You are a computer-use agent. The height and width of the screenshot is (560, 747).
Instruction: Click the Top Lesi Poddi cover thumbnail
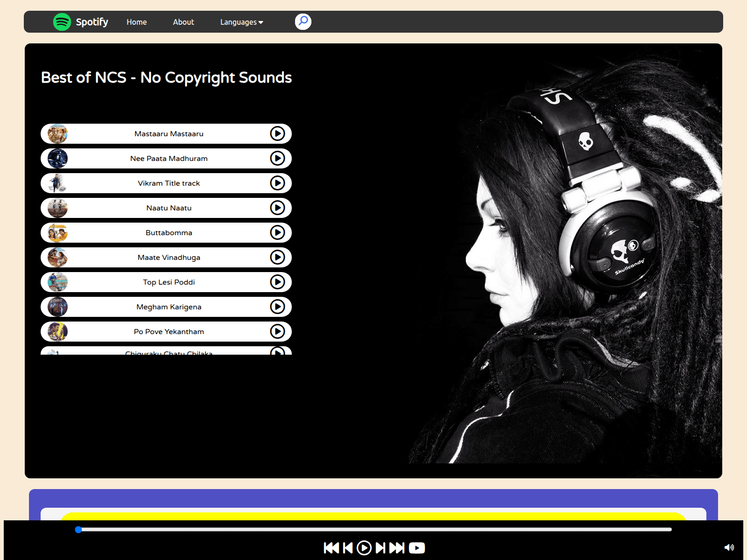pyautogui.click(x=57, y=282)
